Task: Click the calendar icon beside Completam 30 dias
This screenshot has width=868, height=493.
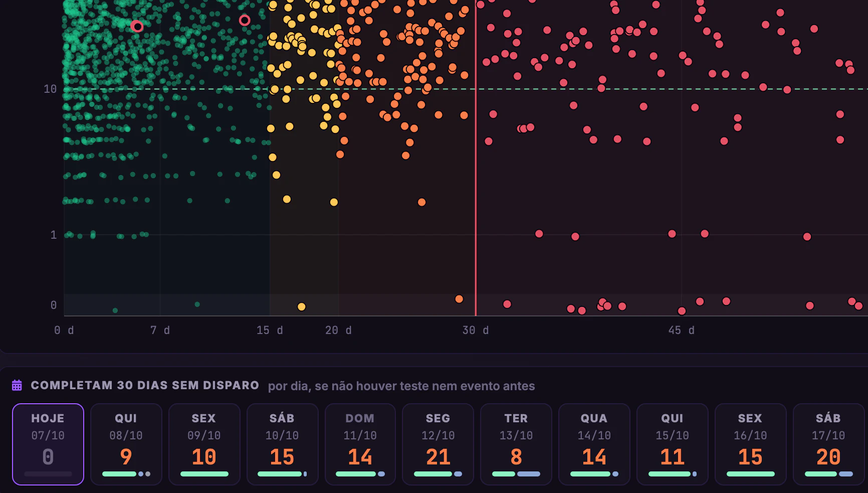Action: click(17, 385)
